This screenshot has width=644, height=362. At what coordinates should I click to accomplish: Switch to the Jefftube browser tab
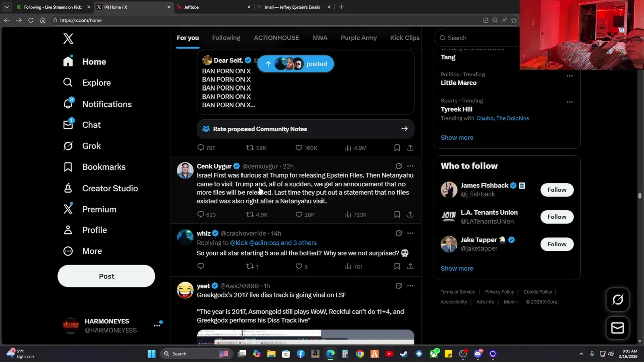(213, 7)
